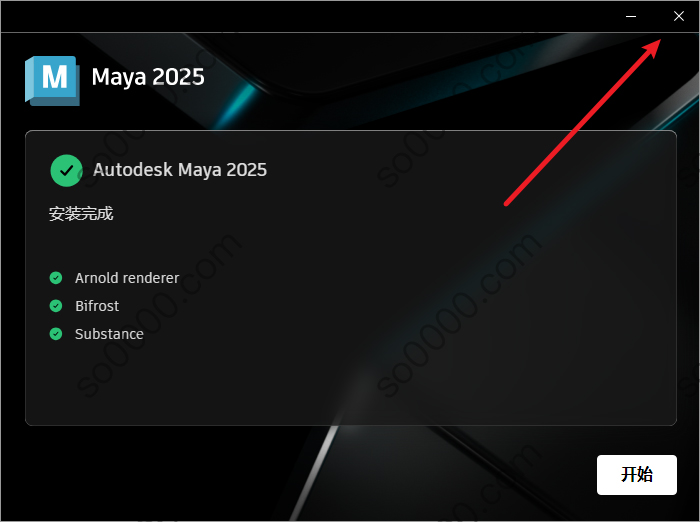Click the green check beside Bifrost

pos(56,306)
